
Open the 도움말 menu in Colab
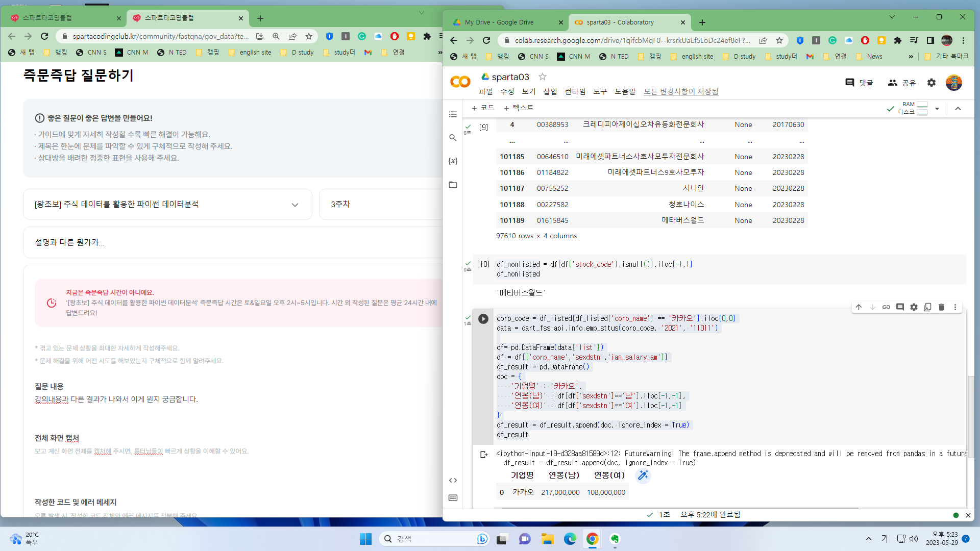point(625,91)
